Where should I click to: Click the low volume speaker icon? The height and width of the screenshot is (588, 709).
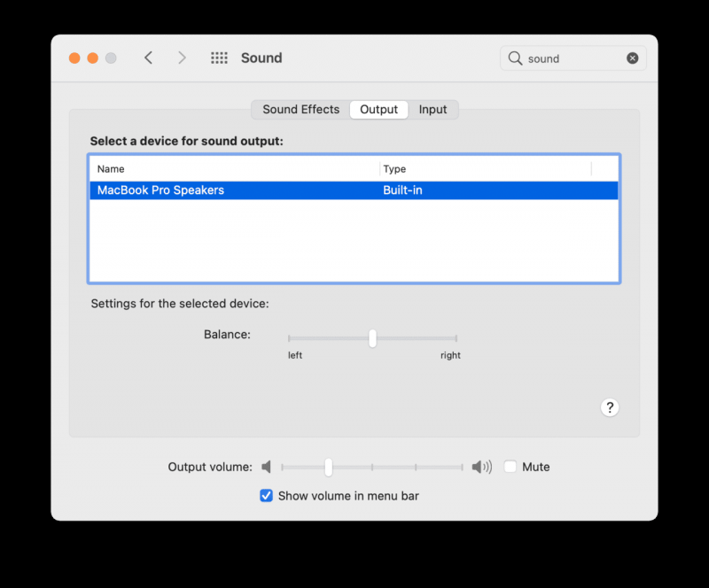pyautogui.click(x=267, y=467)
